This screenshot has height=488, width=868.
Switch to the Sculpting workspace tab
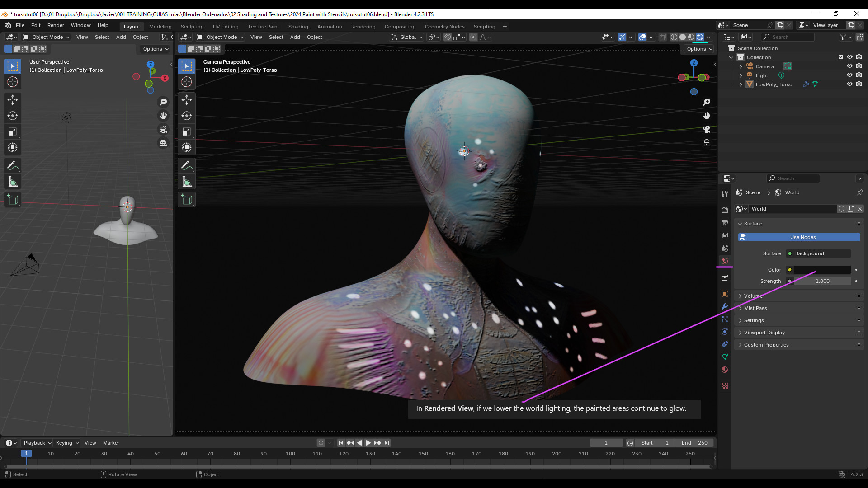pyautogui.click(x=192, y=27)
